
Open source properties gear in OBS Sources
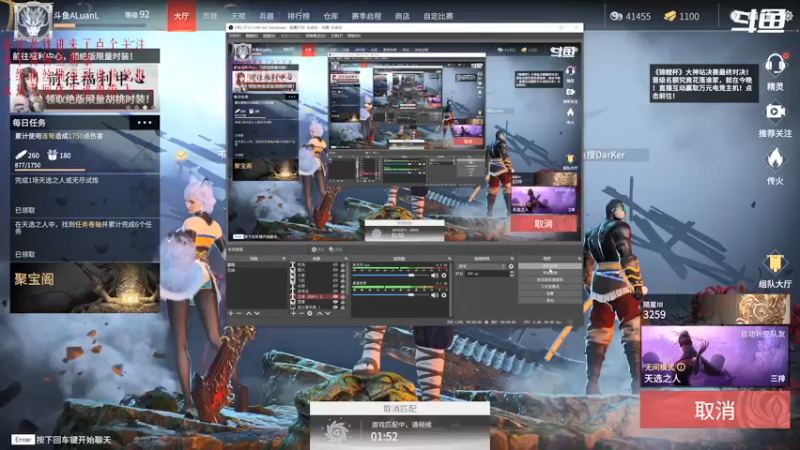[x=310, y=313]
